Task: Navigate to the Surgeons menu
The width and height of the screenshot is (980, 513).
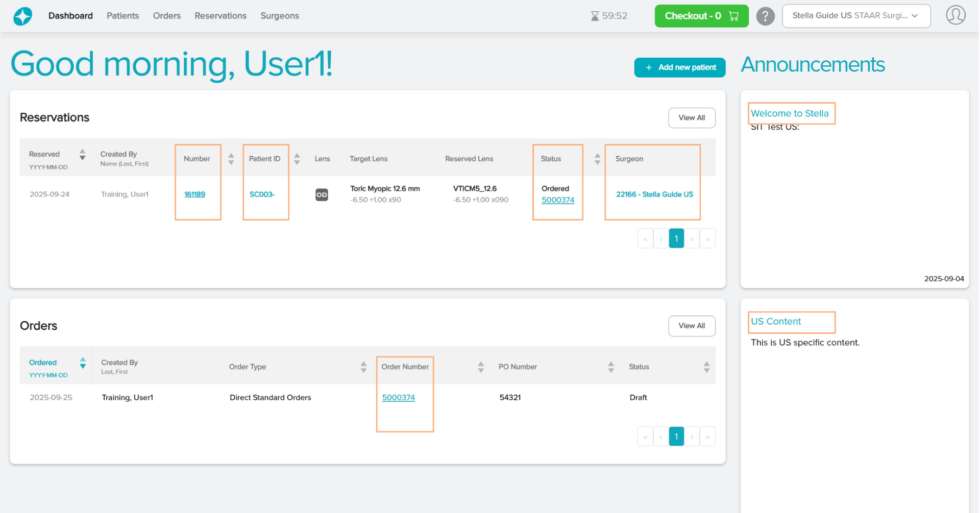Action: point(279,16)
